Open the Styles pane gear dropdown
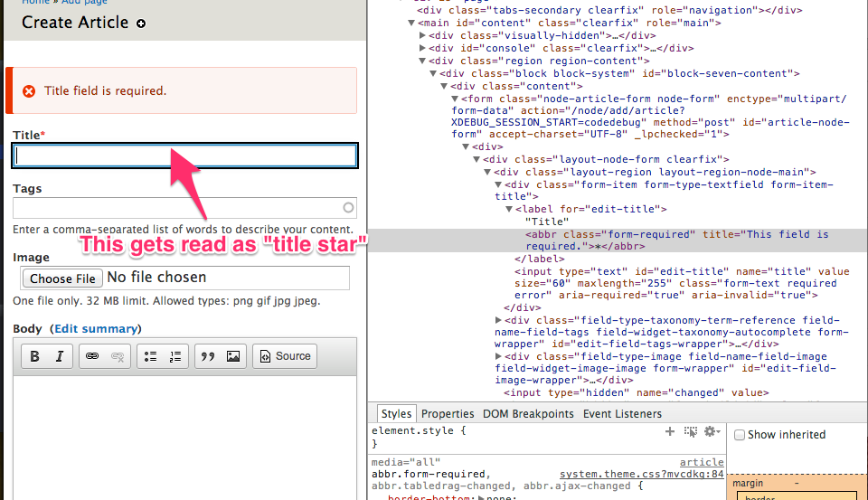Viewport: 868px width, 500px height. click(x=712, y=432)
